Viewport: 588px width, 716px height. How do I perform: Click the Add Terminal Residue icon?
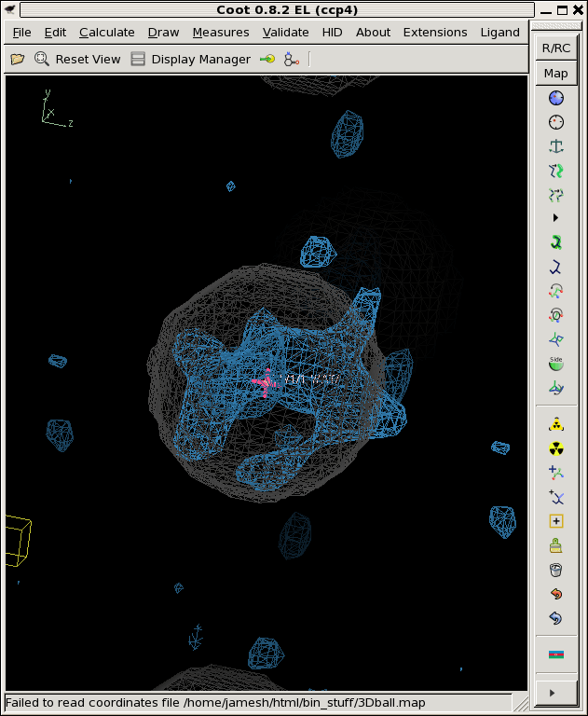[x=556, y=473]
